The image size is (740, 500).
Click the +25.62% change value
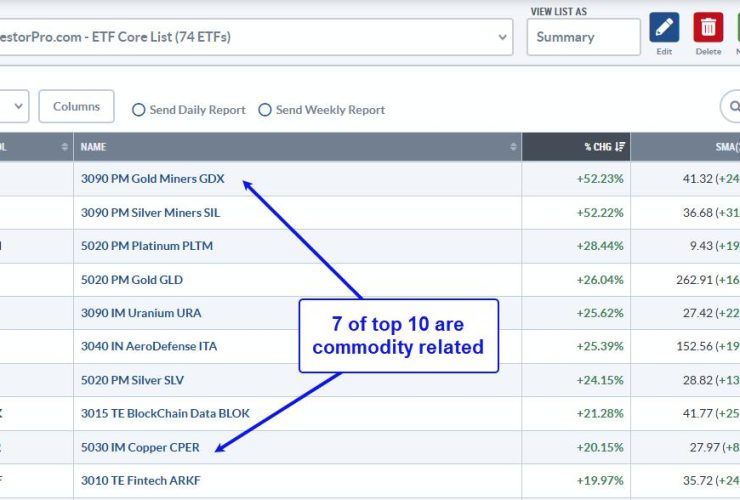tap(600, 313)
